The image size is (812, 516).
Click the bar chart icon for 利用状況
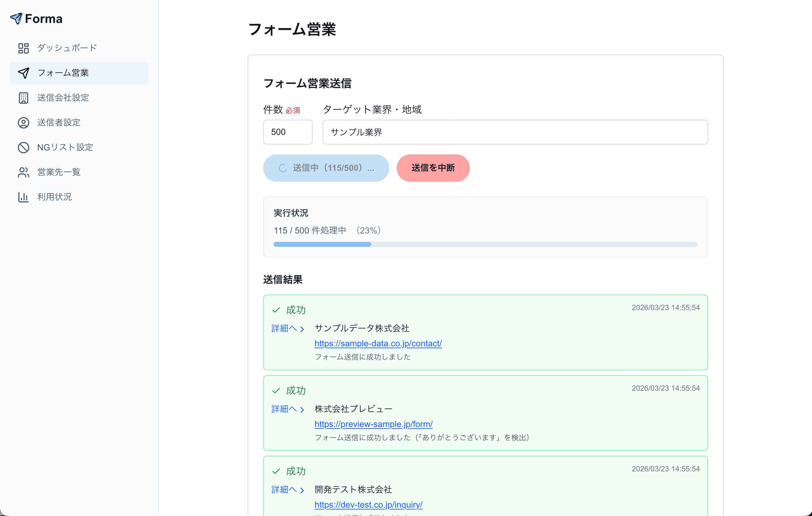(23, 197)
